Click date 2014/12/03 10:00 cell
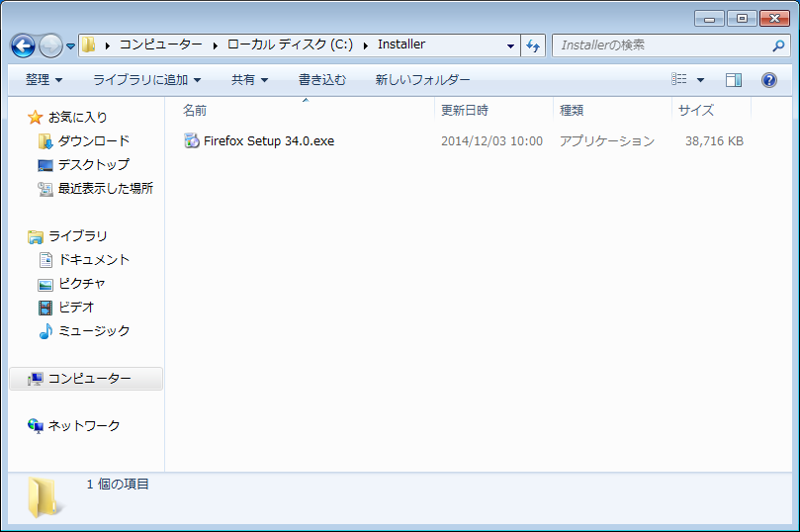Image resolution: width=800 pixels, height=532 pixels. [491, 141]
